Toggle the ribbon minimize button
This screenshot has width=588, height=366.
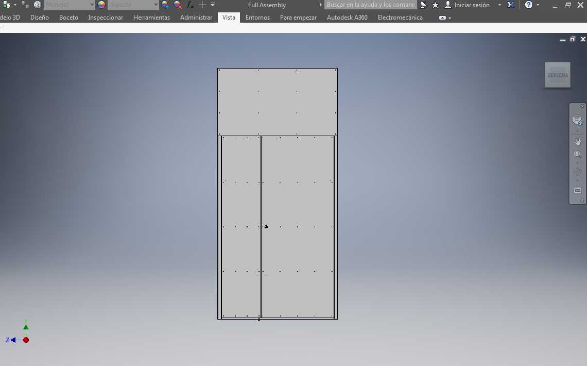pyautogui.click(x=442, y=18)
